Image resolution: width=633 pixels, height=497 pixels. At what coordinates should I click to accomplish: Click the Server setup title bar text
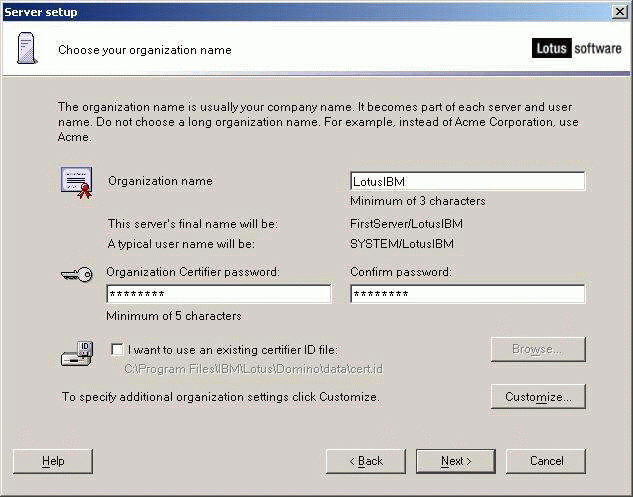(40, 12)
